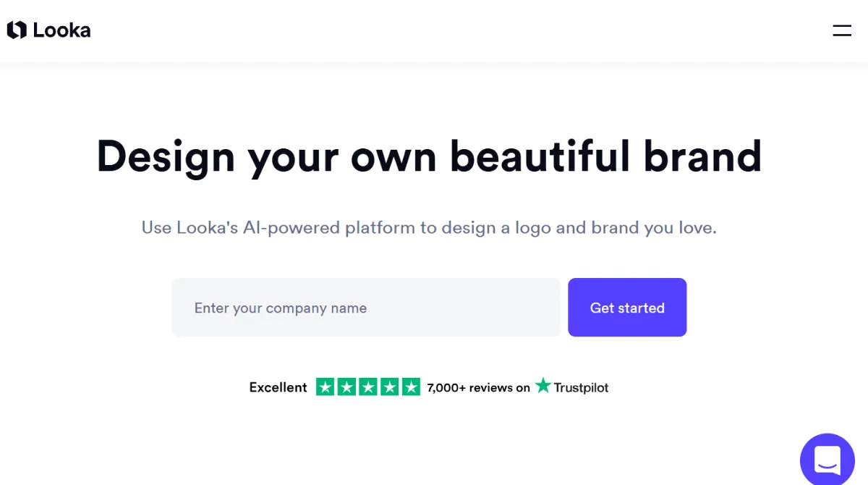Screen dimensions: 868x485
Task: Click the Get started button
Action: click(627, 308)
